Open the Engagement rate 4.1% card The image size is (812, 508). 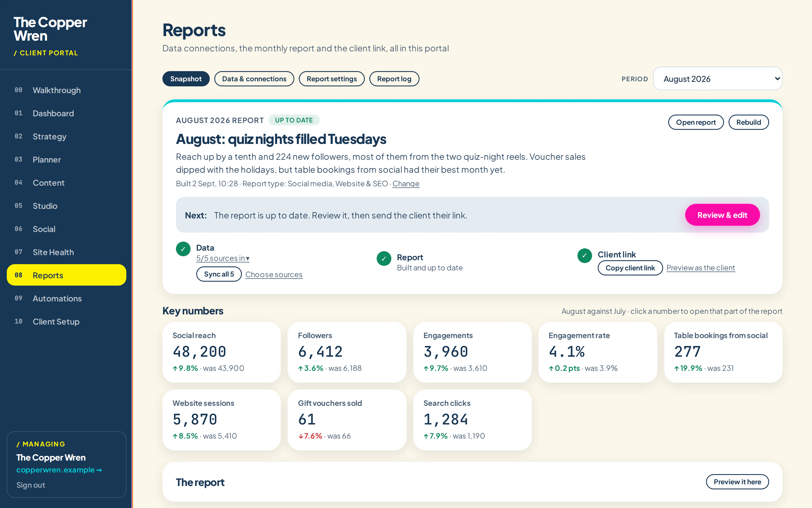[x=598, y=352]
